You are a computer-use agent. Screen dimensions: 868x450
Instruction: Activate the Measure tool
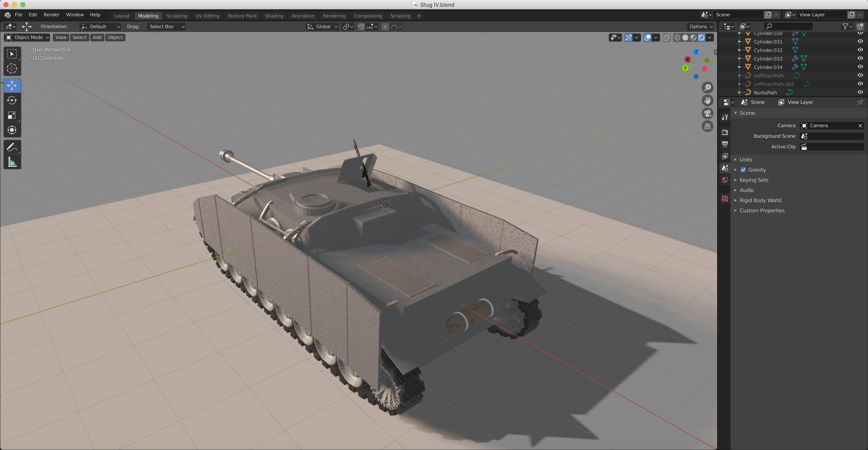(12, 162)
